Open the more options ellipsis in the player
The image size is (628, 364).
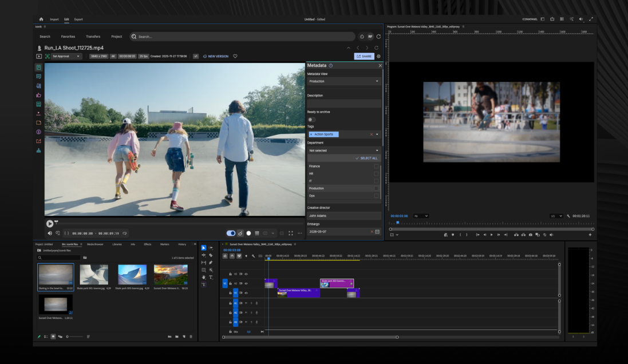tap(299, 233)
